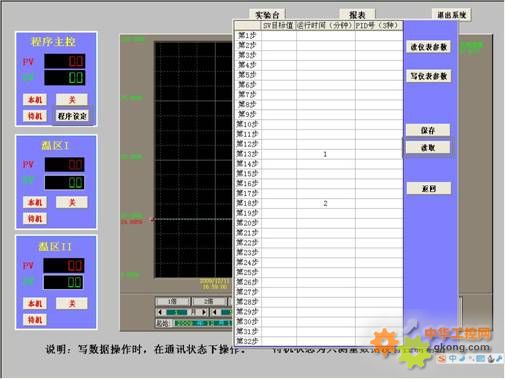
Task: Click the wrench settings icon in IME toolbar
Action: (x=499, y=358)
